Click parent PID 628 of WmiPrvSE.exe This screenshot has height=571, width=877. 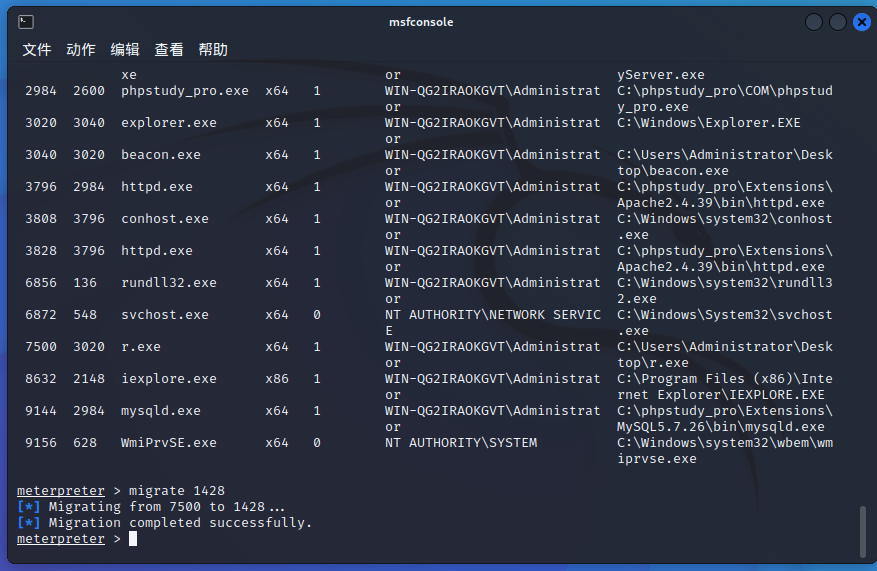85,442
